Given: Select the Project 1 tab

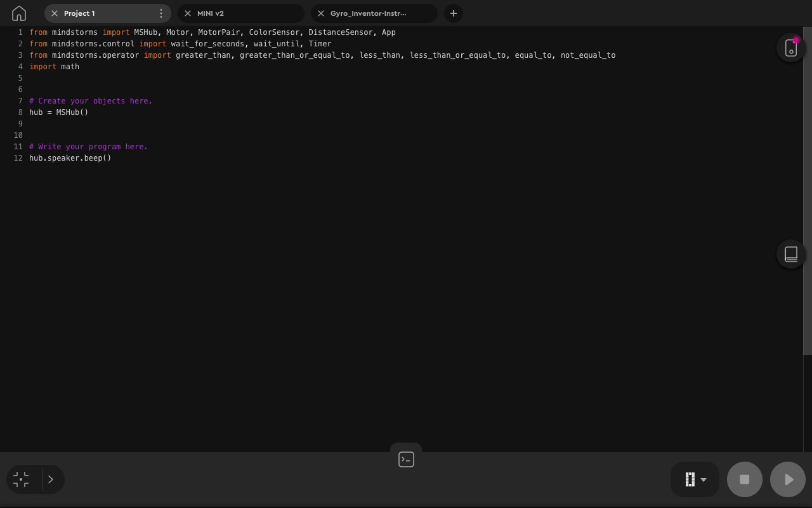Looking at the screenshot, I should tap(108, 13).
